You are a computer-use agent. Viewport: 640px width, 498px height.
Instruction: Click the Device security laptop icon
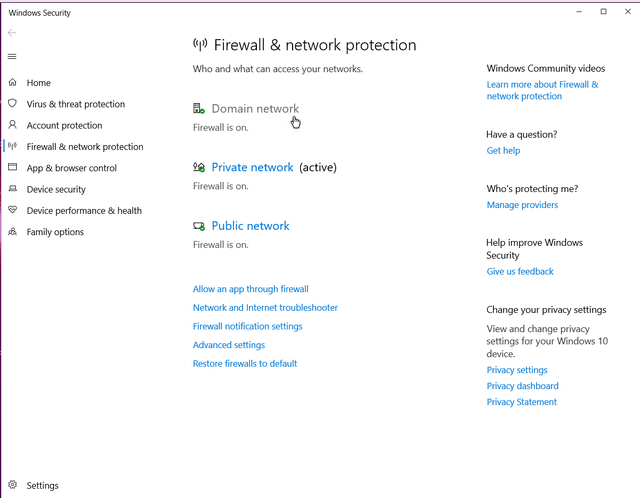pyautogui.click(x=13, y=189)
